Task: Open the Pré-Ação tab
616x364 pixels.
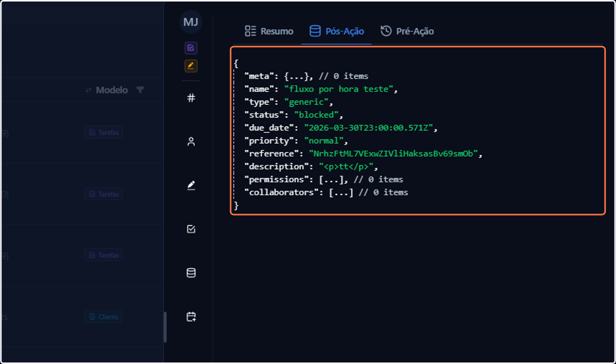Action: click(x=407, y=31)
